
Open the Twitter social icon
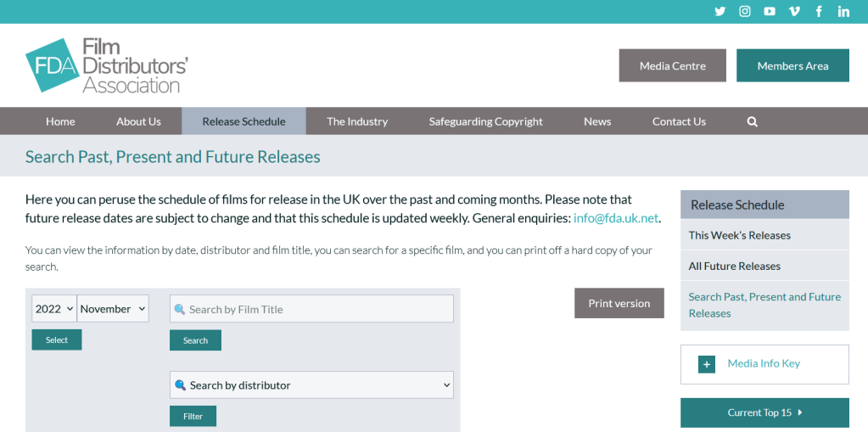coord(720,11)
